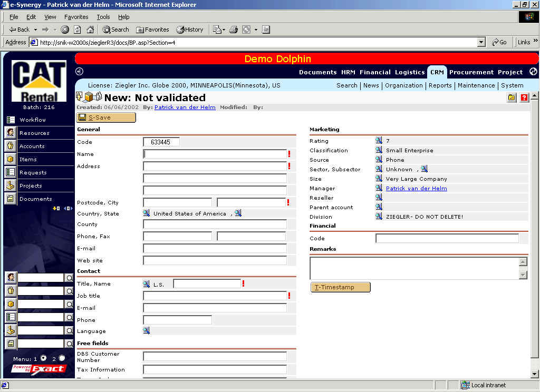
Task: Click the browser Refresh icon
Action: [x=78, y=30]
